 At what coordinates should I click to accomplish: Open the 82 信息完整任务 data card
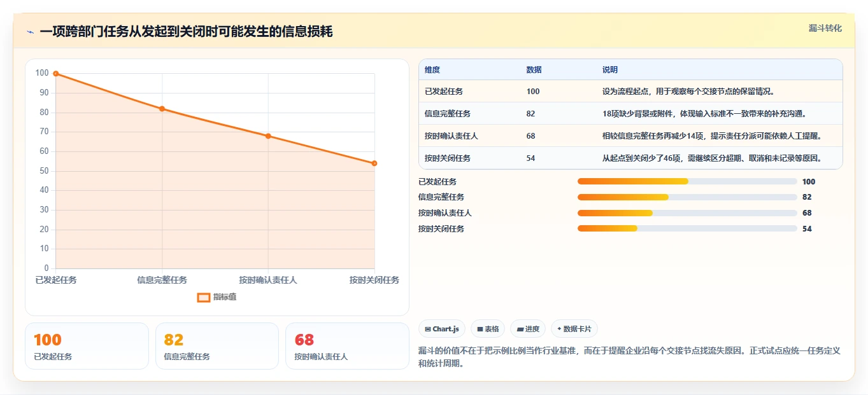click(217, 346)
